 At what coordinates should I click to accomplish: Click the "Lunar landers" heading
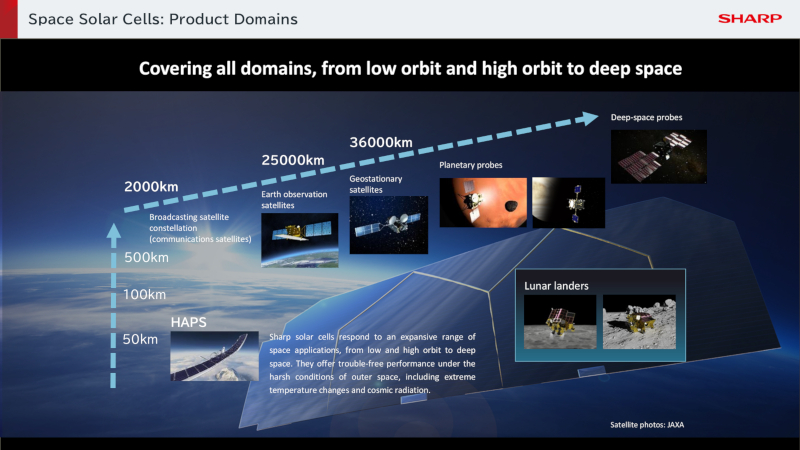coord(557,285)
